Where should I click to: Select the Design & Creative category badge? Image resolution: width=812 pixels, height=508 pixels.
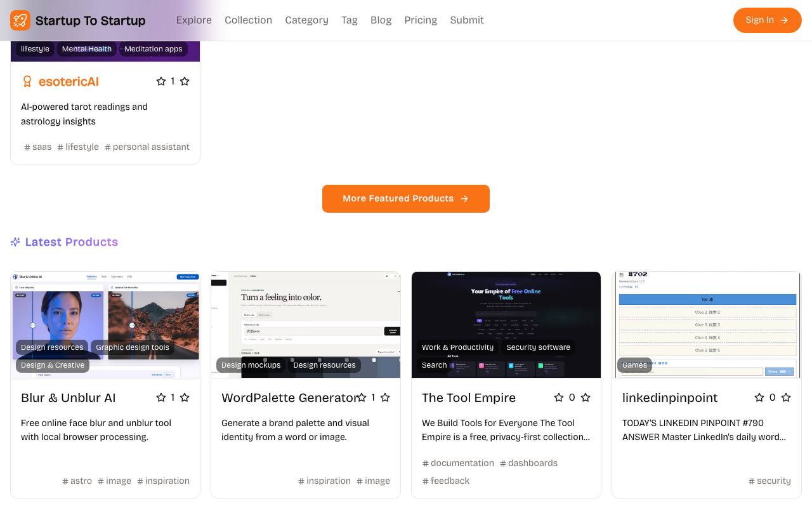pos(53,365)
